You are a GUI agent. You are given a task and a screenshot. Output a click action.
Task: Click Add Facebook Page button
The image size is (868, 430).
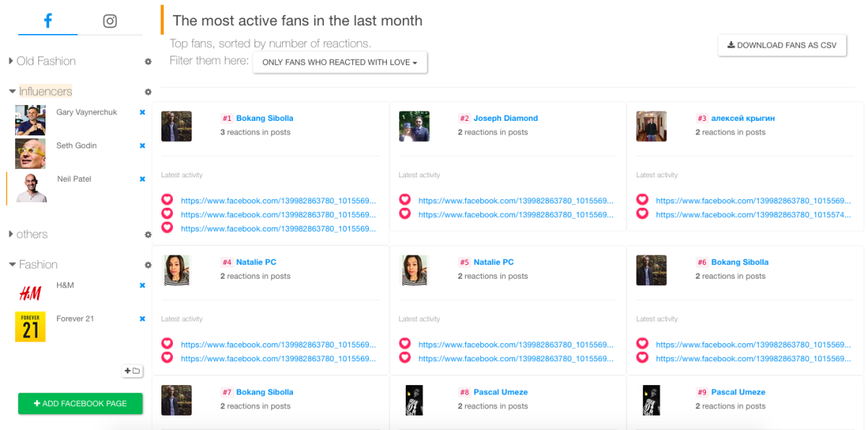(x=80, y=403)
